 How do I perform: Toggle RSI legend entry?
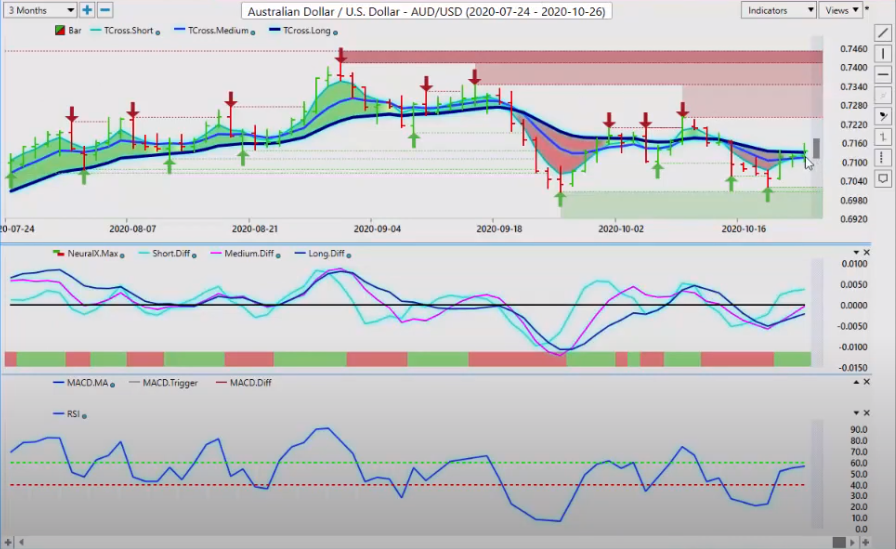pyautogui.click(x=66, y=414)
